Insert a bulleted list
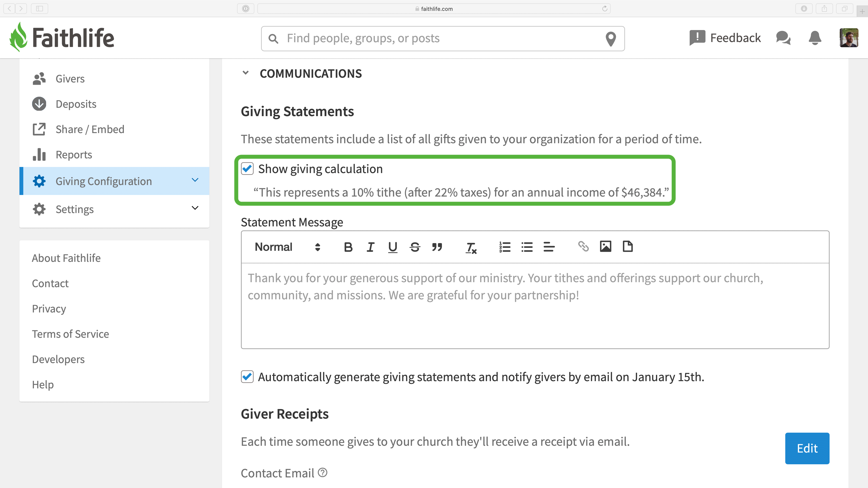Screen dimensions: 868x488 [x=527, y=247]
